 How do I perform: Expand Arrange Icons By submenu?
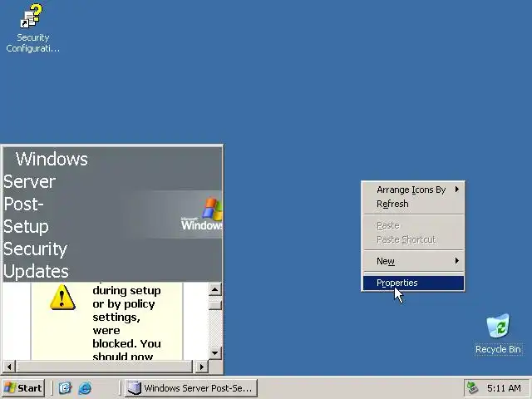point(413,190)
